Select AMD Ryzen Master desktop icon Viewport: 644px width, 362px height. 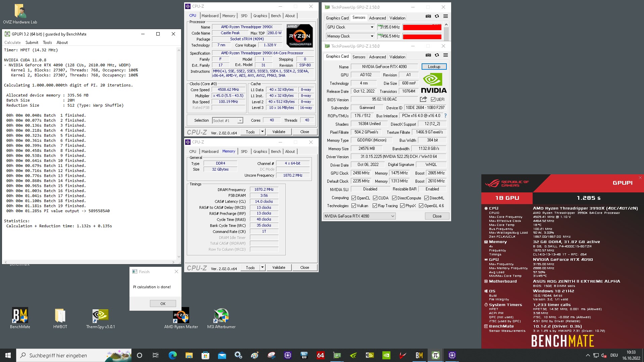pyautogui.click(x=181, y=318)
